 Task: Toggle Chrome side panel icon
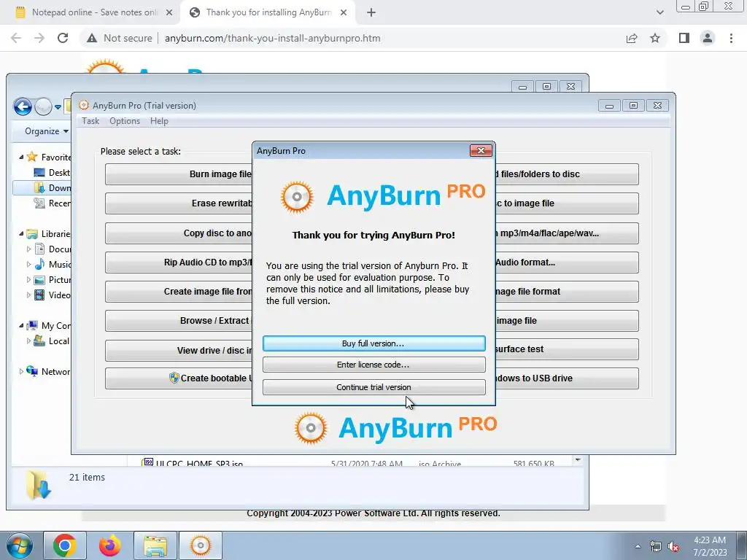coord(684,38)
